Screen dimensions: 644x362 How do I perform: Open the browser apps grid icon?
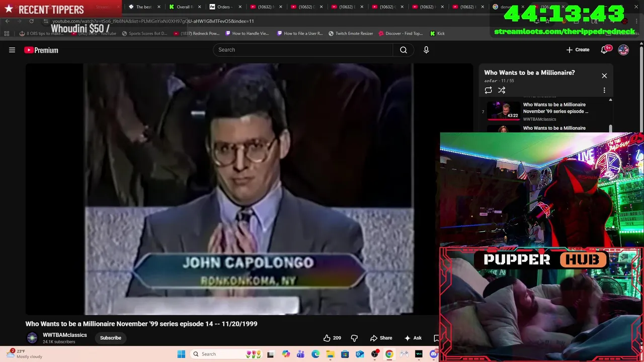coord(7,33)
